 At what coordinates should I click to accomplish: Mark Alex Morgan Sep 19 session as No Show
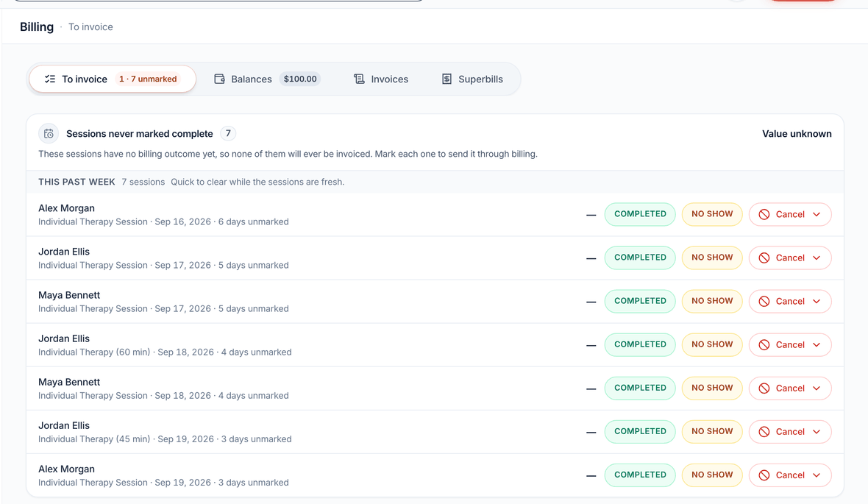point(712,475)
